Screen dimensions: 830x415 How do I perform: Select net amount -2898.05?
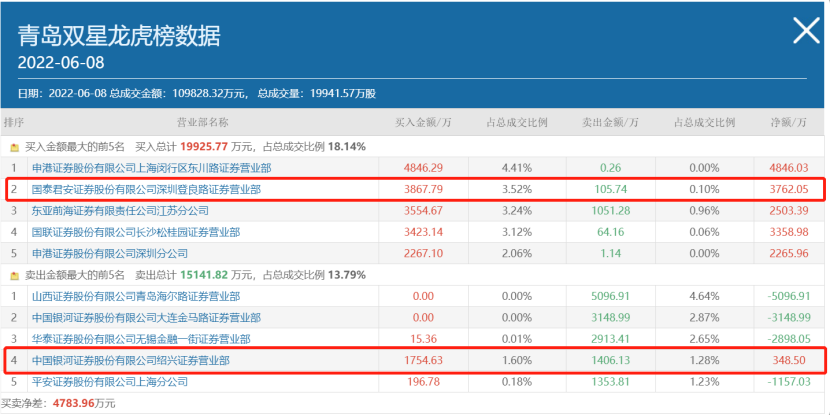click(x=789, y=339)
